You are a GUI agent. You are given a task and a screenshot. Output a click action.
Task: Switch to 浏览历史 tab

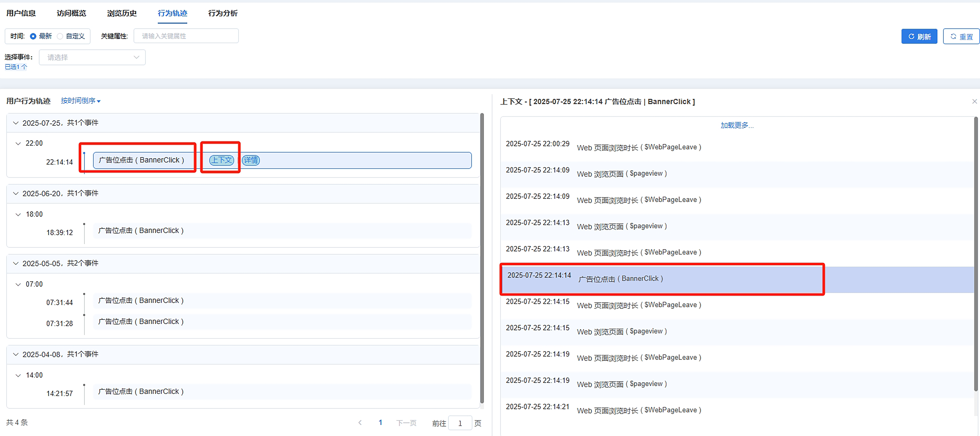pos(122,13)
